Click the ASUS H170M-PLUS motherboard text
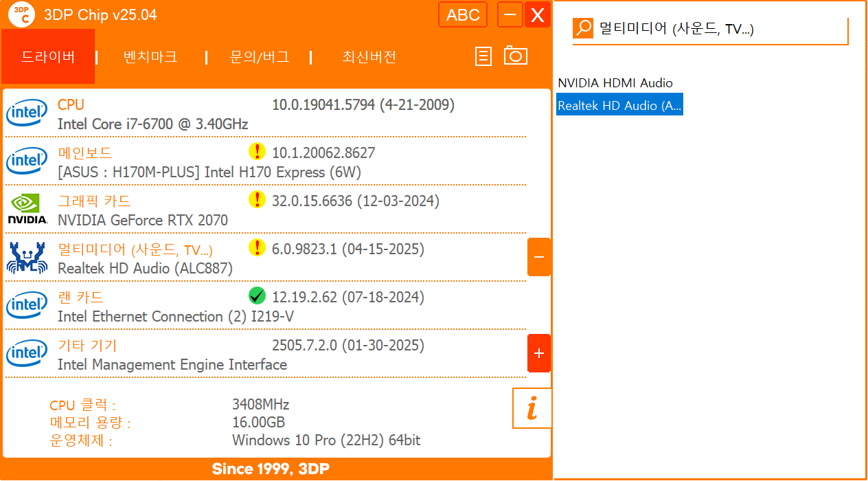 [x=209, y=172]
